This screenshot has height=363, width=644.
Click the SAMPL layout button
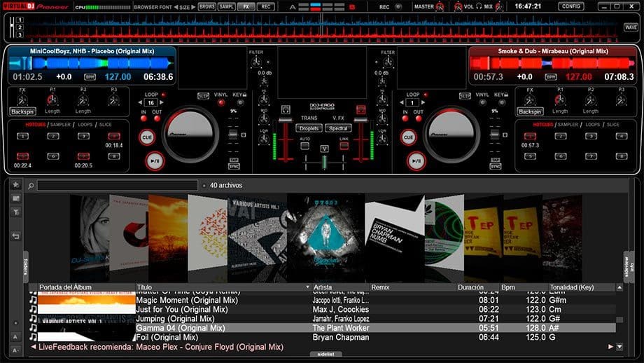pos(226,6)
